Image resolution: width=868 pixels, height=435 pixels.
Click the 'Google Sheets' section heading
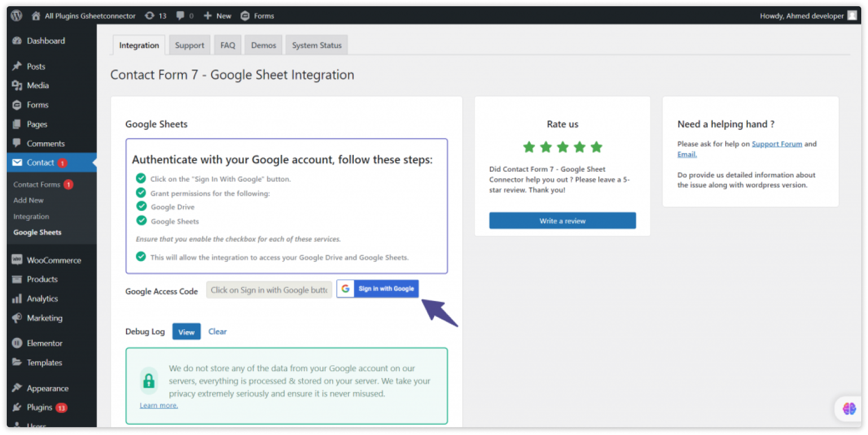click(156, 124)
